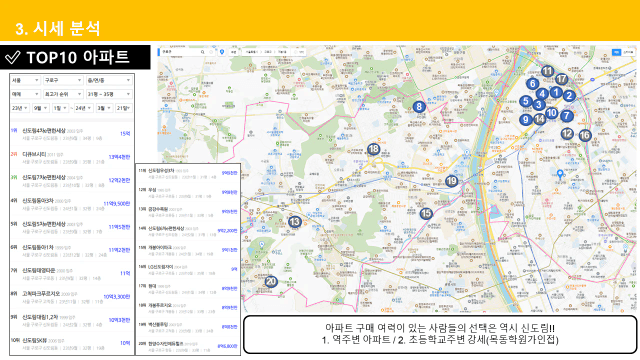Select 13위 금강수목원 listing
This screenshot has width=640, height=360.
tap(188, 212)
